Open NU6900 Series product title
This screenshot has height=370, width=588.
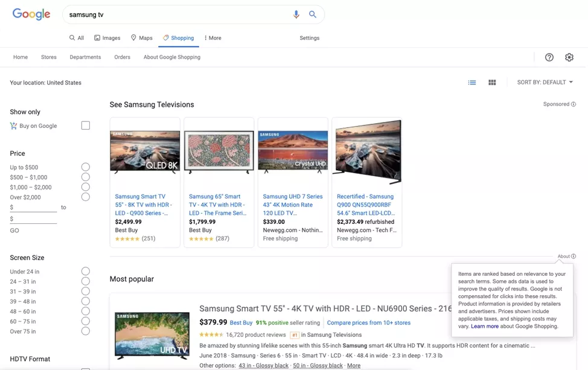coord(325,308)
